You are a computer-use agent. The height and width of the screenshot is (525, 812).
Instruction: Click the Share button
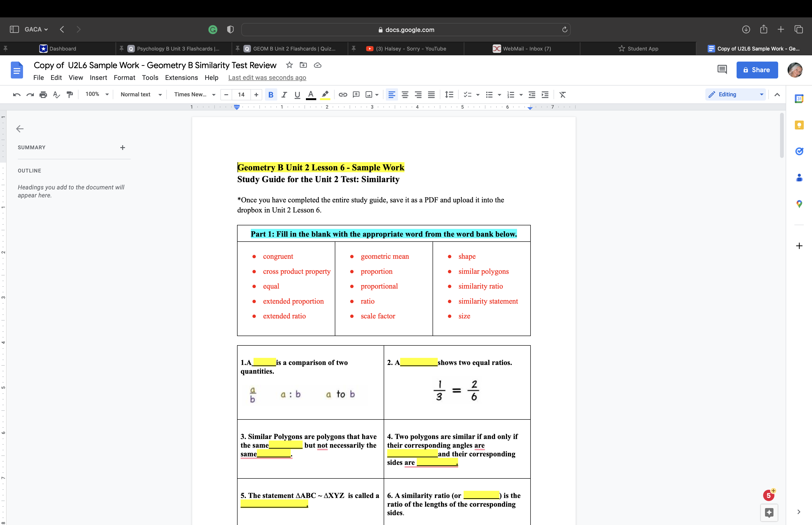click(x=757, y=70)
